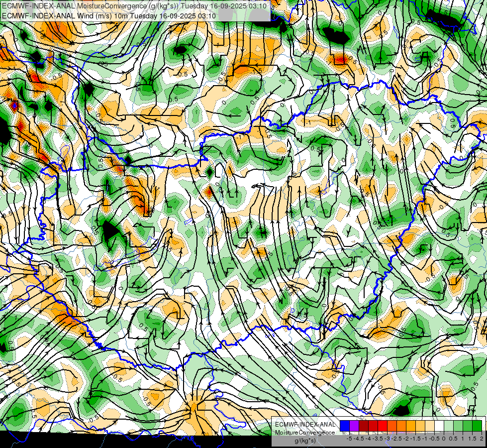Viewport: 487px width, 448px height.
Task: Select the light orange swatch between -1.5 and -1
Action: tap(420, 426)
